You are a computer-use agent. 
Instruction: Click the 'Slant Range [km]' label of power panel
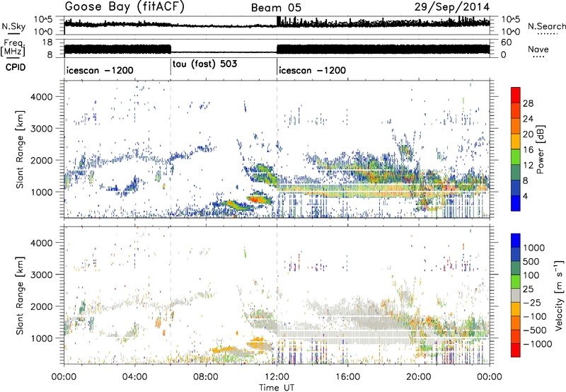(x=20, y=149)
